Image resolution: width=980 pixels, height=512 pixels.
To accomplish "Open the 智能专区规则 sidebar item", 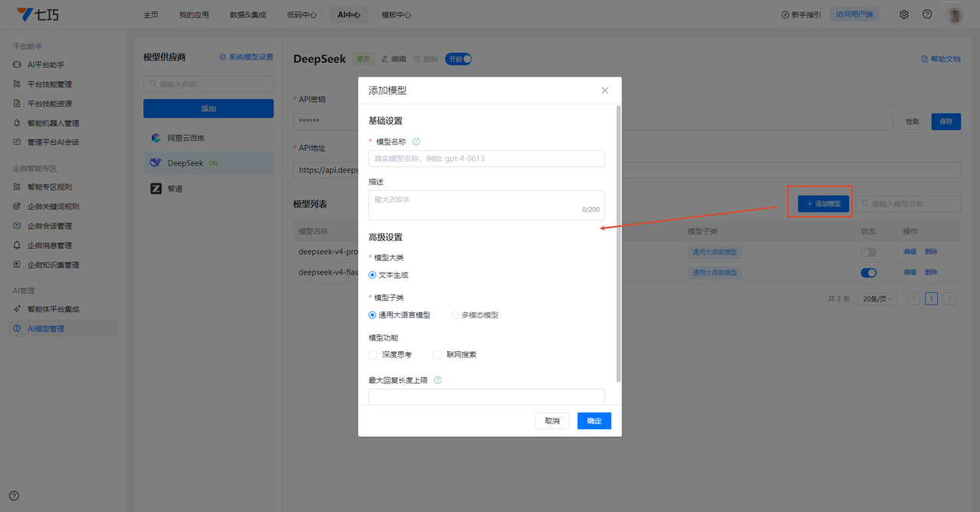I will click(x=64, y=187).
